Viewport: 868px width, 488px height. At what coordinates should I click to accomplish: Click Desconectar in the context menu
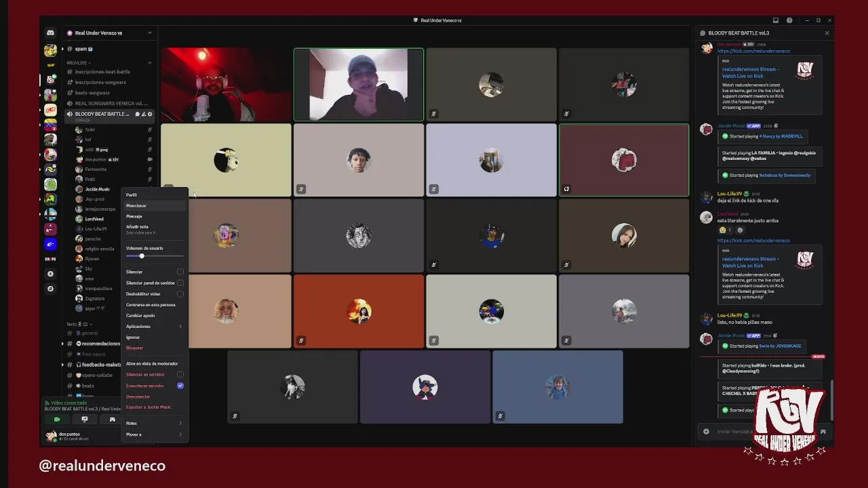coord(154,396)
